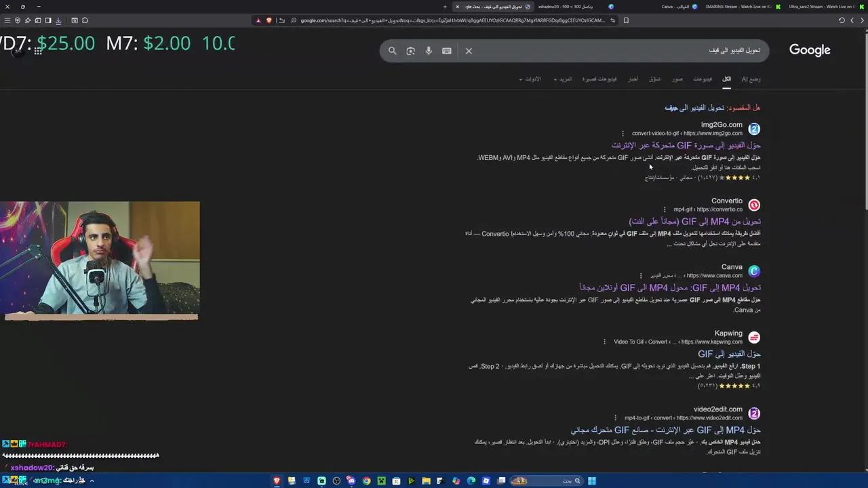868x488 pixels.
Task: Open Img2Go GIF converter result title
Action: (686, 146)
